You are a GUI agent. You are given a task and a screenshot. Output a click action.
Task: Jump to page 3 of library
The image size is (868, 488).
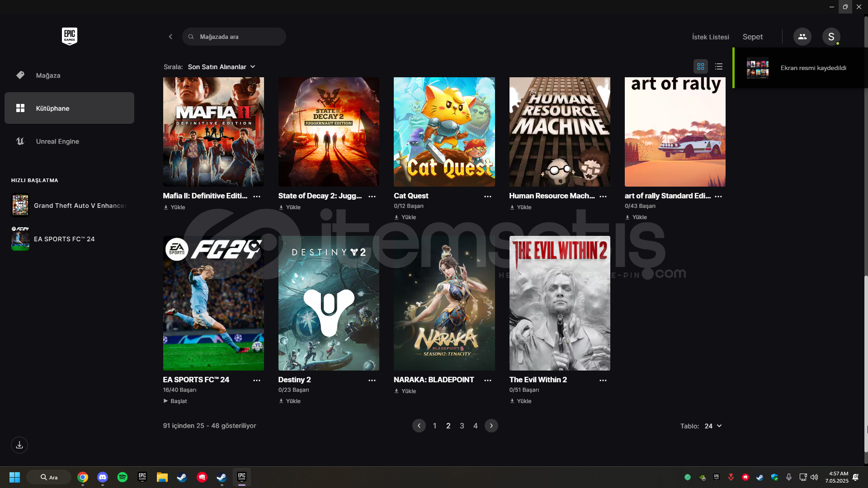tap(462, 426)
